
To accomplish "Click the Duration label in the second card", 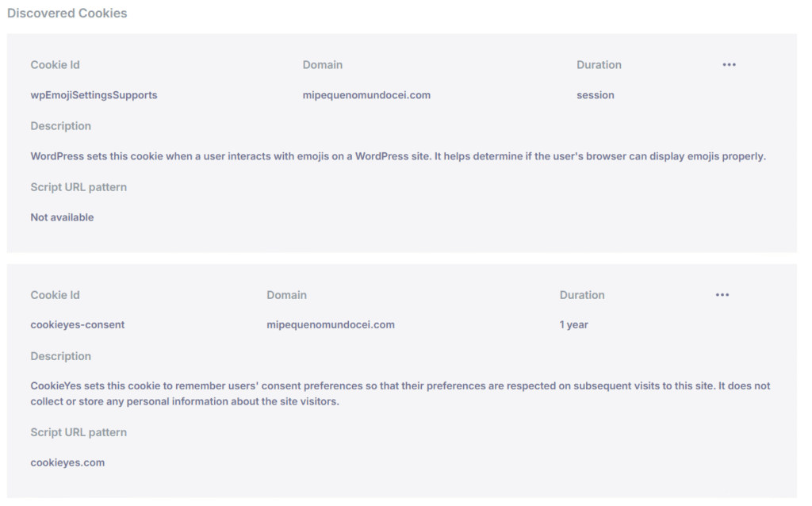I will click(582, 295).
